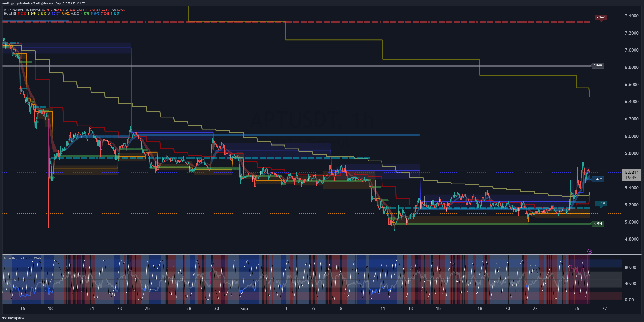Click date 11 on the time axis
This screenshot has width=644, height=322.
383,308
